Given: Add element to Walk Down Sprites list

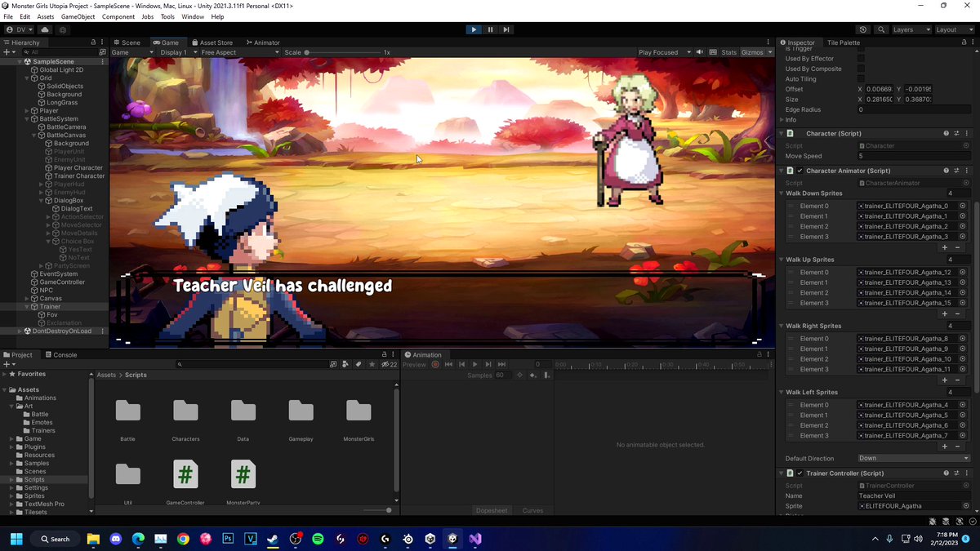Looking at the screenshot, I should (945, 247).
